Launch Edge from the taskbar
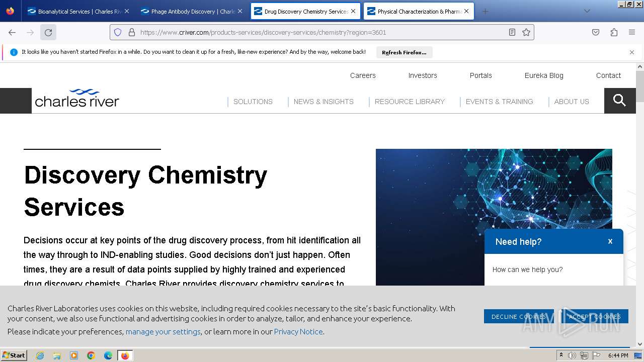This screenshot has width=644, height=362. point(108,355)
